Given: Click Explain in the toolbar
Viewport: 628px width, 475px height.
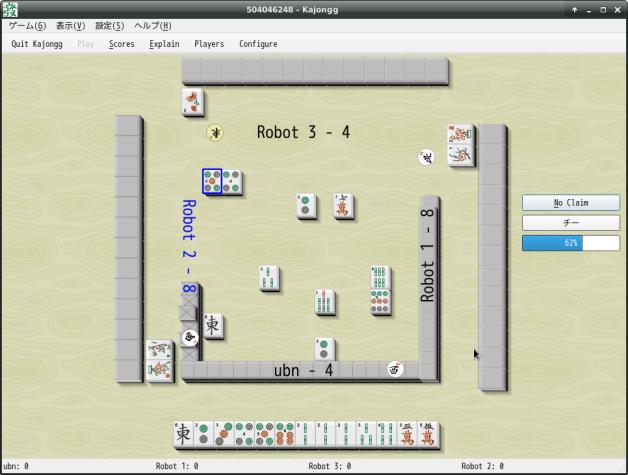Looking at the screenshot, I should pyautogui.click(x=164, y=44).
